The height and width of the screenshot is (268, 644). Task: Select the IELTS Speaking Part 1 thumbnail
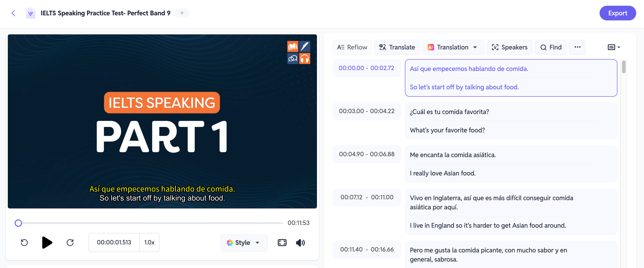(162, 122)
